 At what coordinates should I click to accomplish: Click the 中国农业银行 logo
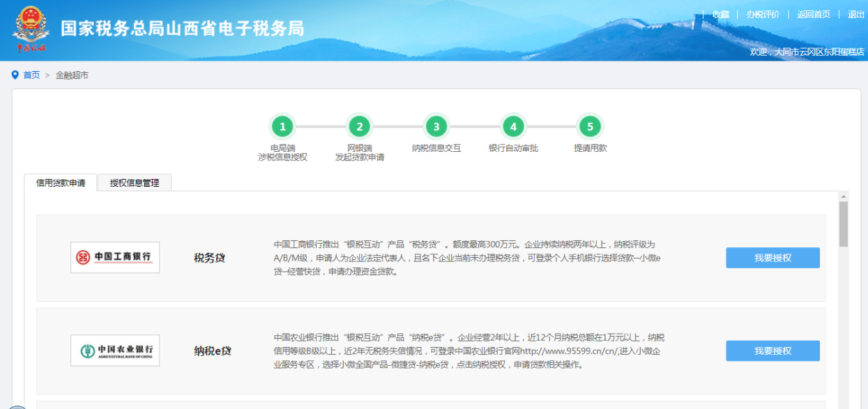pos(115,350)
